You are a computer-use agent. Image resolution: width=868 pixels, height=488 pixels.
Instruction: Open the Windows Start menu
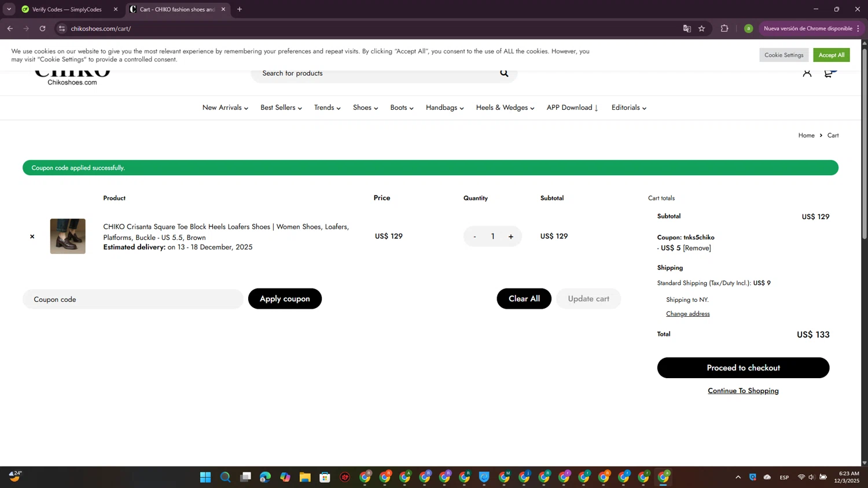205,477
